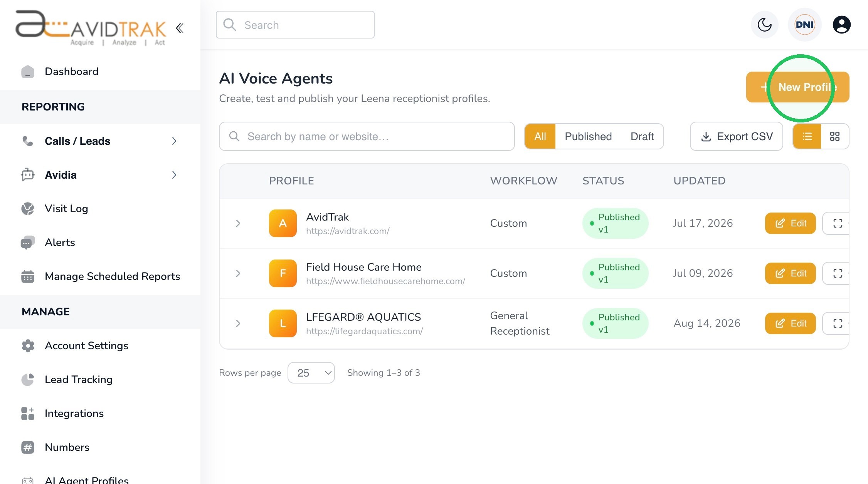This screenshot has width=868, height=484.
Task: Open the user account avatar
Action: pyautogui.click(x=841, y=25)
